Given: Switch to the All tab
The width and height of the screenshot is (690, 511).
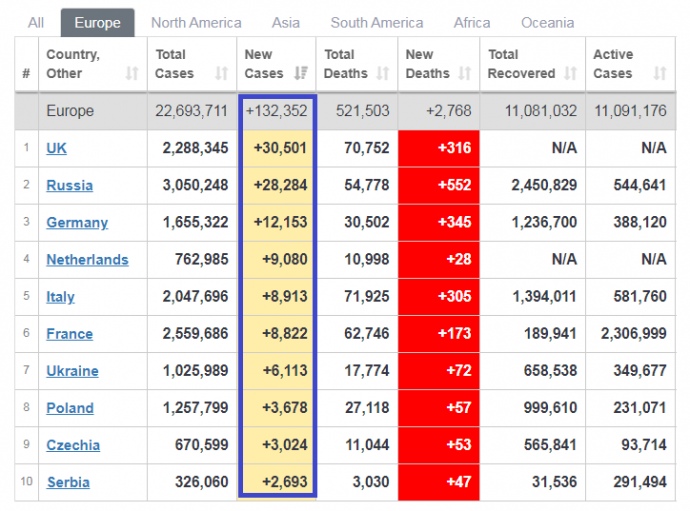Looking at the screenshot, I should [36, 22].
